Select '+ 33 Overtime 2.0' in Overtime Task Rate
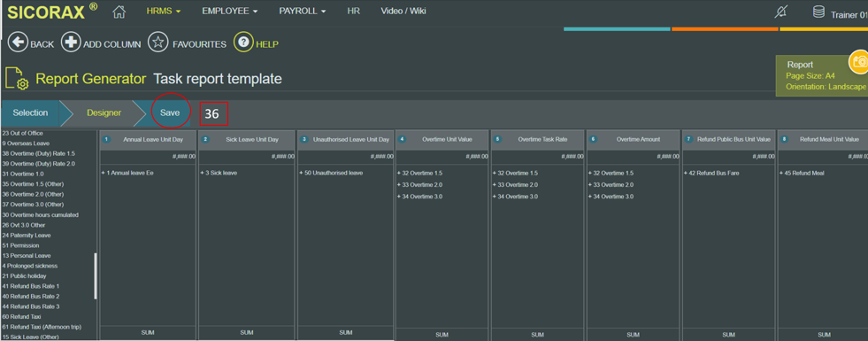Screen dimensions: 868x341 [x=515, y=184]
